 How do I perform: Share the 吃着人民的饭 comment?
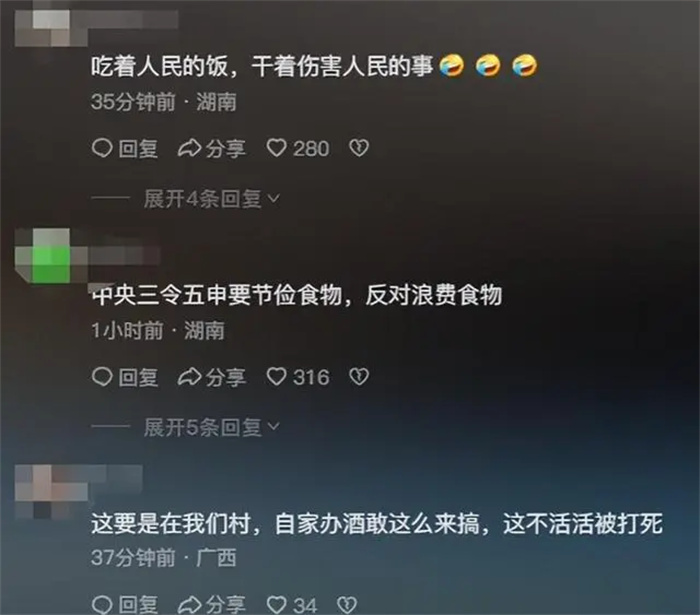click(212, 148)
